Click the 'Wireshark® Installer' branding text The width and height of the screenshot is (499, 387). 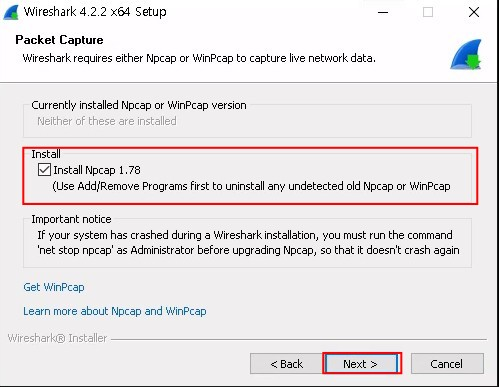[57, 338]
